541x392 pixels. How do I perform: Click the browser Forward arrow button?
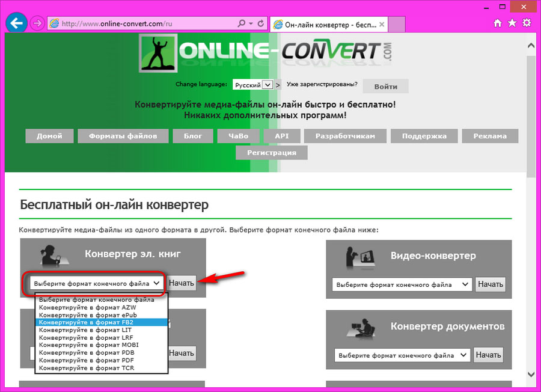click(37, 23)
